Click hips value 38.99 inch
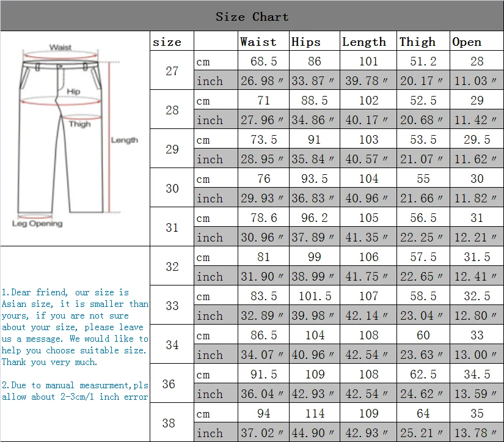 tap(313, 276)
